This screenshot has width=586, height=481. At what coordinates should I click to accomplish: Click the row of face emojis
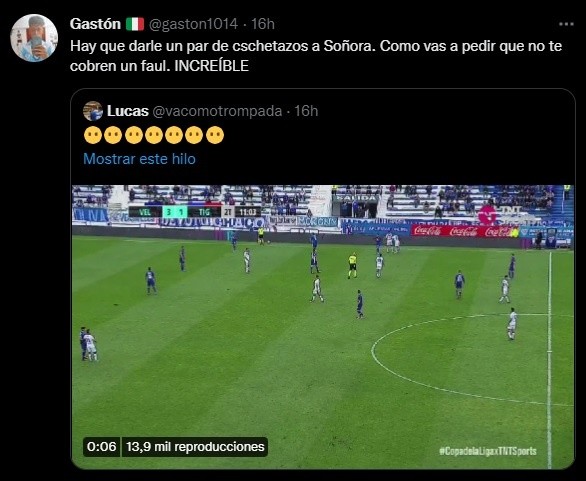(154, 135)
